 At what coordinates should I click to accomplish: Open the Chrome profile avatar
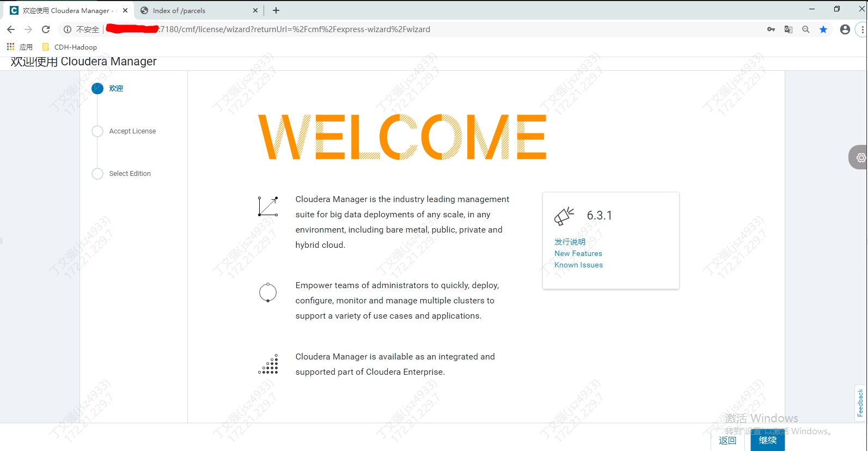(845, 29)
